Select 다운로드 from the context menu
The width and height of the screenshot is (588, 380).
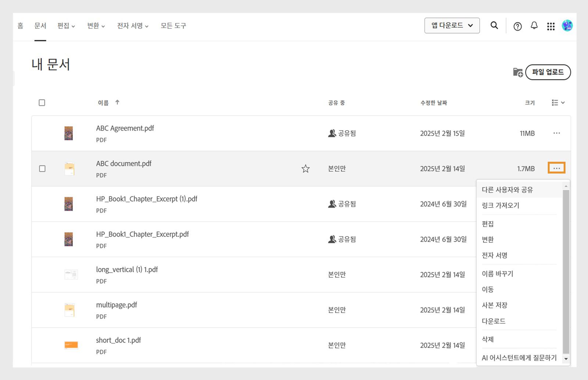494,321
